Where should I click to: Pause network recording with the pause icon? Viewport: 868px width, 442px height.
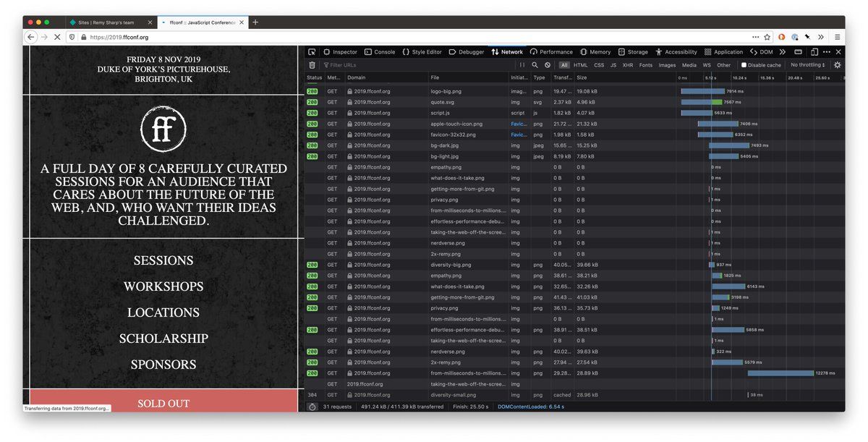click(522, 65)
